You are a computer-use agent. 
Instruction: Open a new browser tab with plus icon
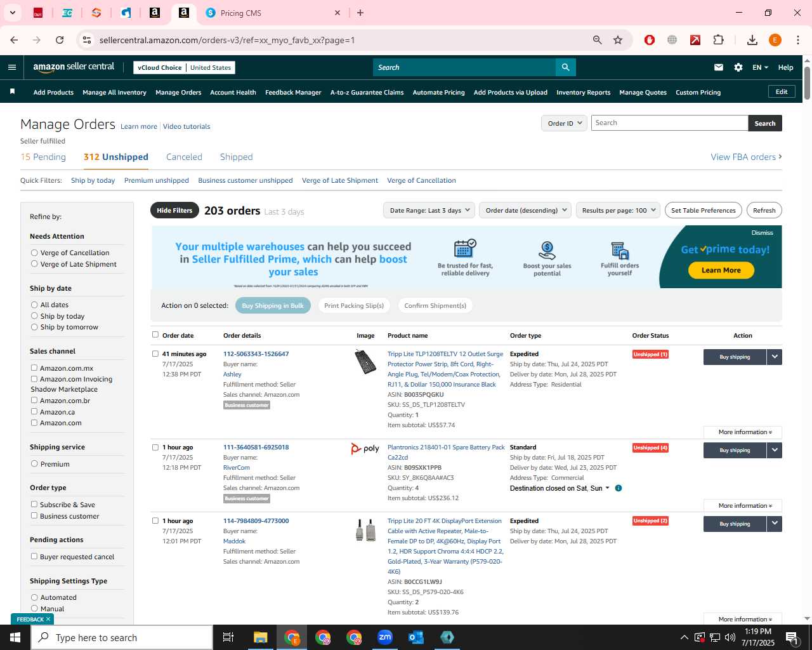click(x=360, y=13)
